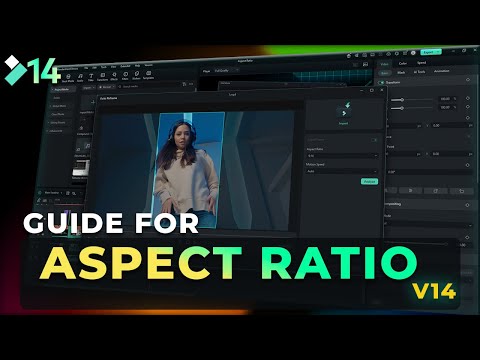The image size is (480, 360).
Task: Open the Titles tab in the toolbar
Action: click(90, 77)
